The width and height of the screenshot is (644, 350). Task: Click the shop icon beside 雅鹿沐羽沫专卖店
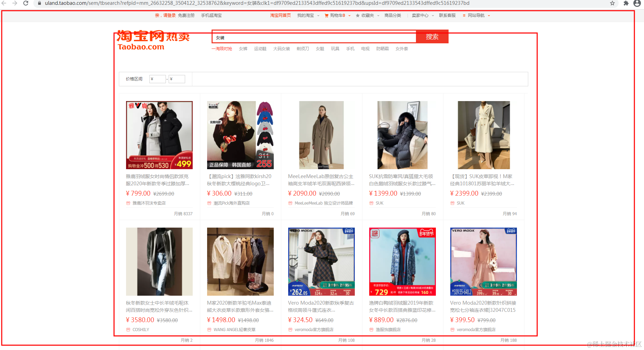click(128, 203)
